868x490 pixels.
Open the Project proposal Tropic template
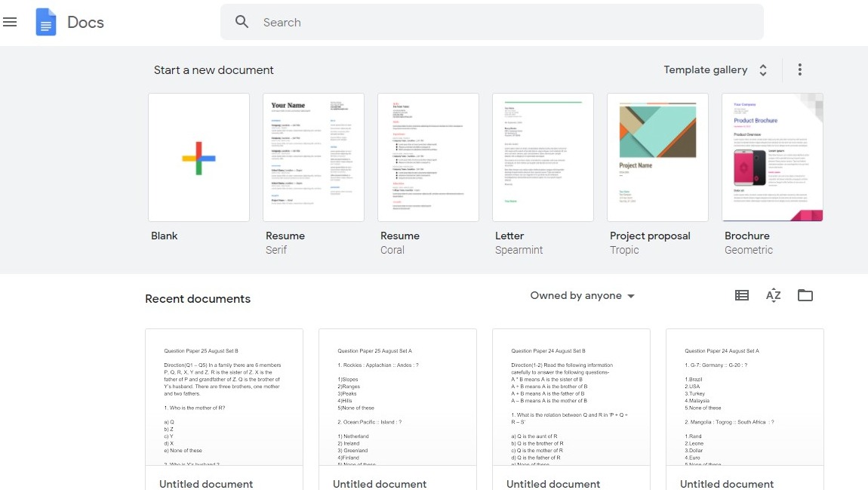tap(657, 157)
